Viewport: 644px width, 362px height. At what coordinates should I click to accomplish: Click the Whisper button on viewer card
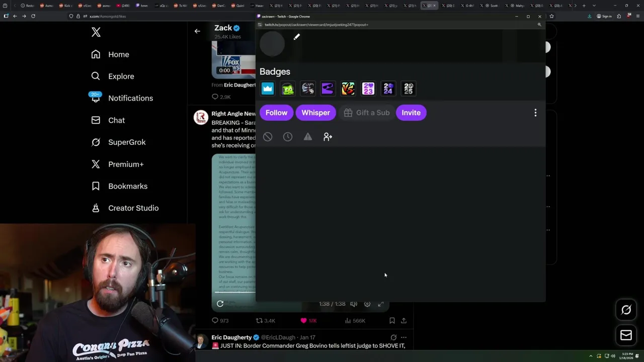point(315,113)
